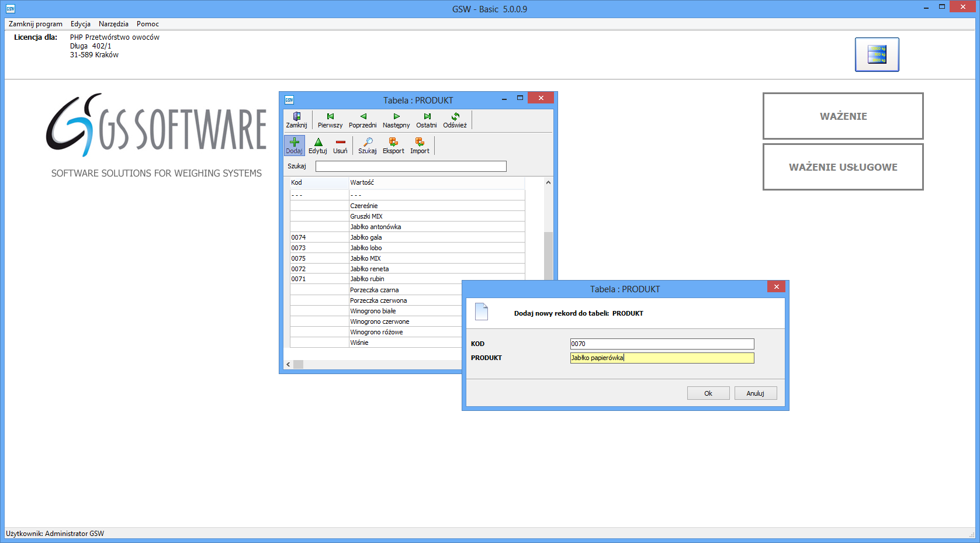The image size is (980, 543).
Task: Click the scale display icon at top right
Action: coord(877,54)
